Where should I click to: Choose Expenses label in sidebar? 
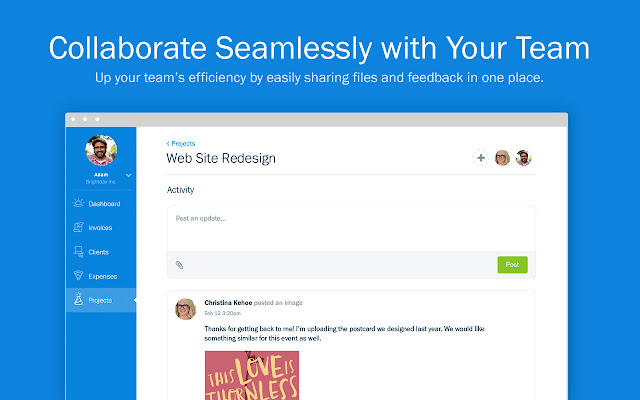(x=102, y=276)
